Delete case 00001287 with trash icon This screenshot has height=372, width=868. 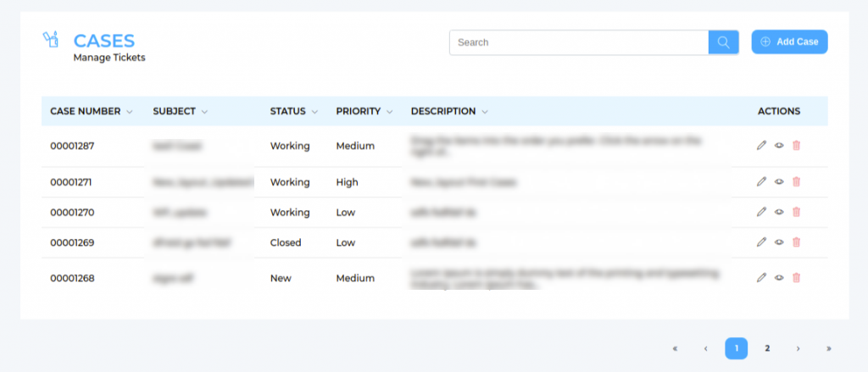(x=796, y=146)
